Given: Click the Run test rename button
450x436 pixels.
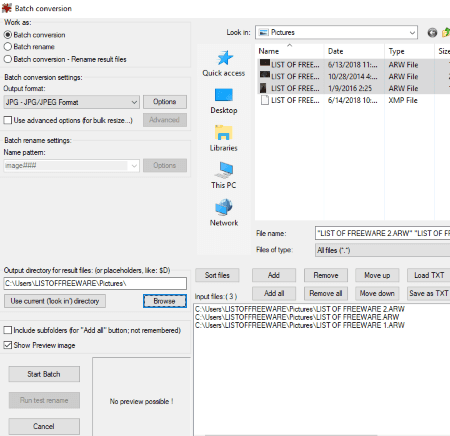Looking at the screenshot, I should click(x=44, y=400).
